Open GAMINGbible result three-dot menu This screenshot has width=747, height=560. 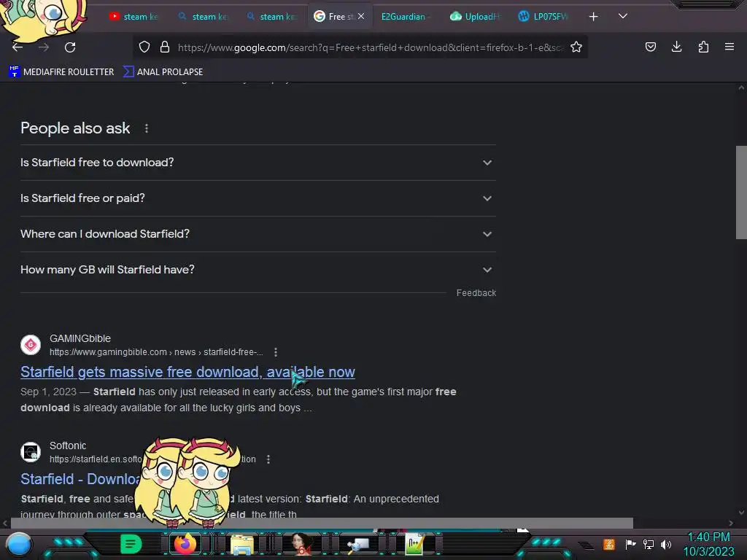[275, 352]
